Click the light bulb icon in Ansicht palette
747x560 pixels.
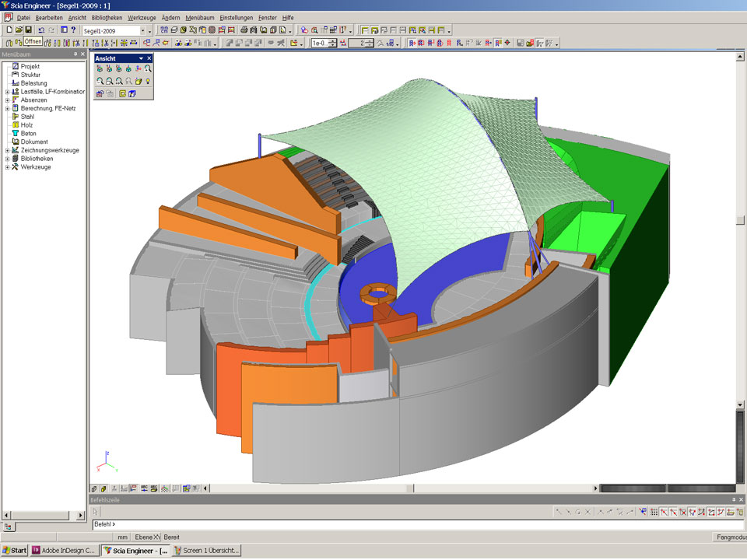click(x=148, y=81)
